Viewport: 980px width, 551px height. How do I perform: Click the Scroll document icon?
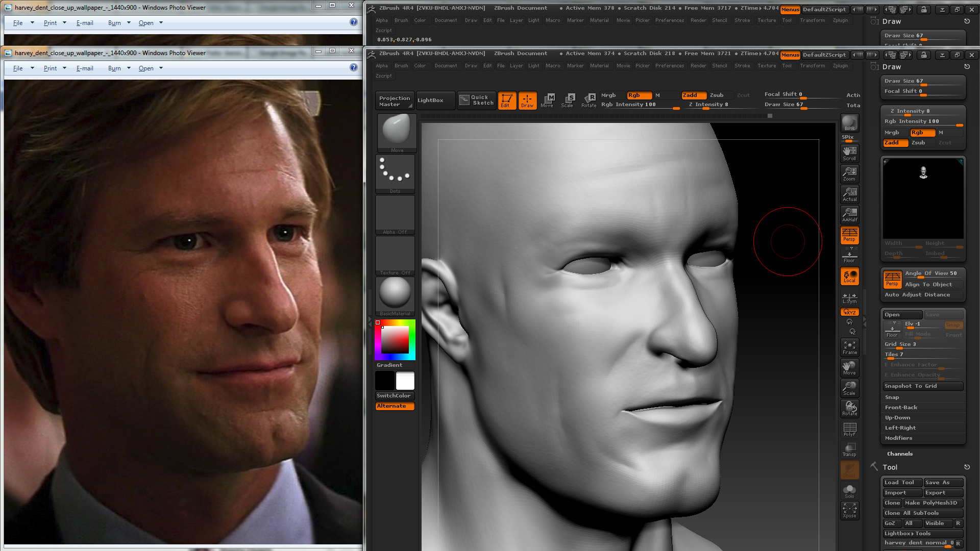coord(849,154)
